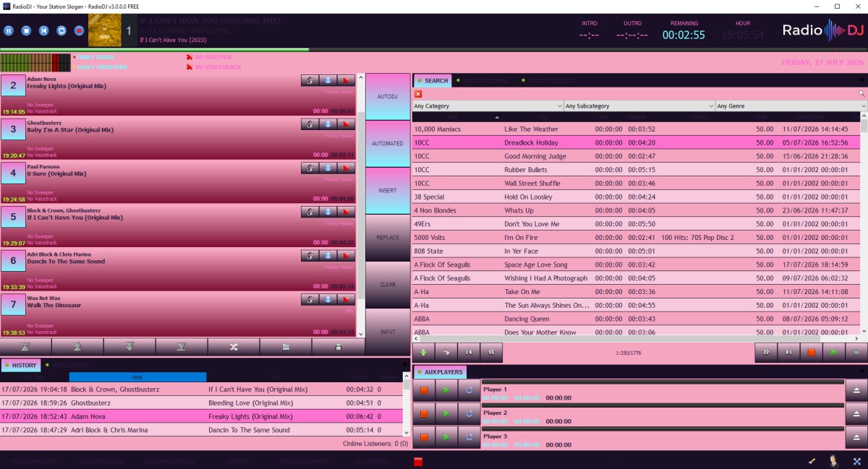The height and width of the screenshot is (469, 868).
Task: Click info icon on Was Not Was row
Action: [x=328, y=299]
